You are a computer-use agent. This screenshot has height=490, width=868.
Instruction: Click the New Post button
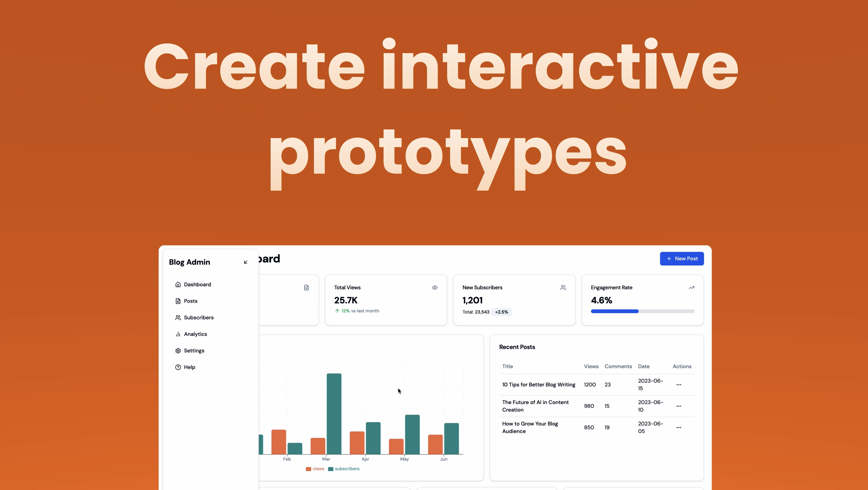682,258
